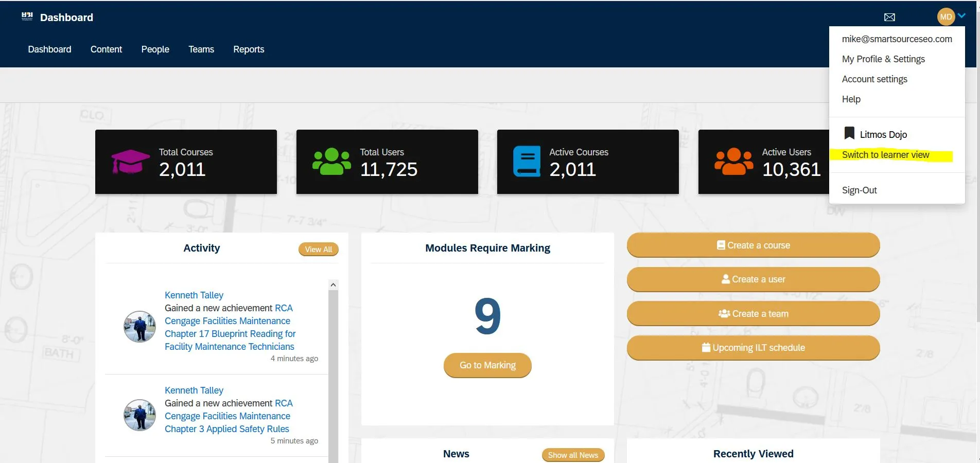The height and width of the screenshot is (463, 980).
Task: Click the Litmos Dojo bookmark icon
Action: [x=849, y=133]
